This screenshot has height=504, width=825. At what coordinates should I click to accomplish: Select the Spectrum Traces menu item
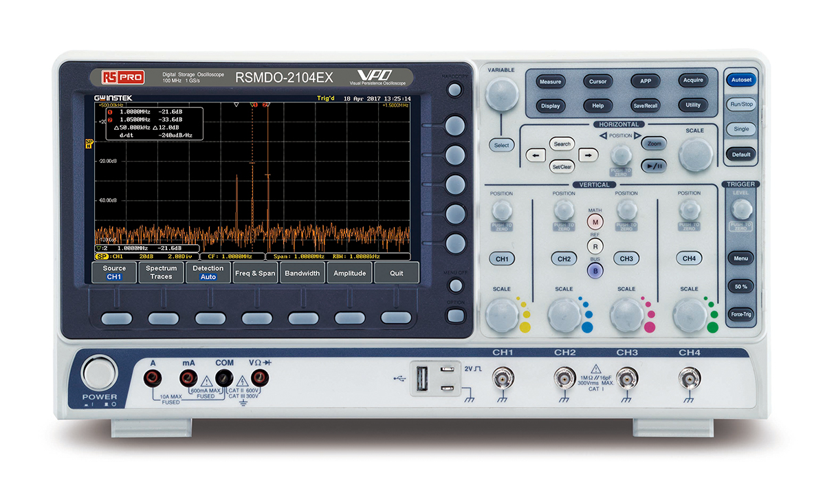pyautogui.click(x=161, y=272)
